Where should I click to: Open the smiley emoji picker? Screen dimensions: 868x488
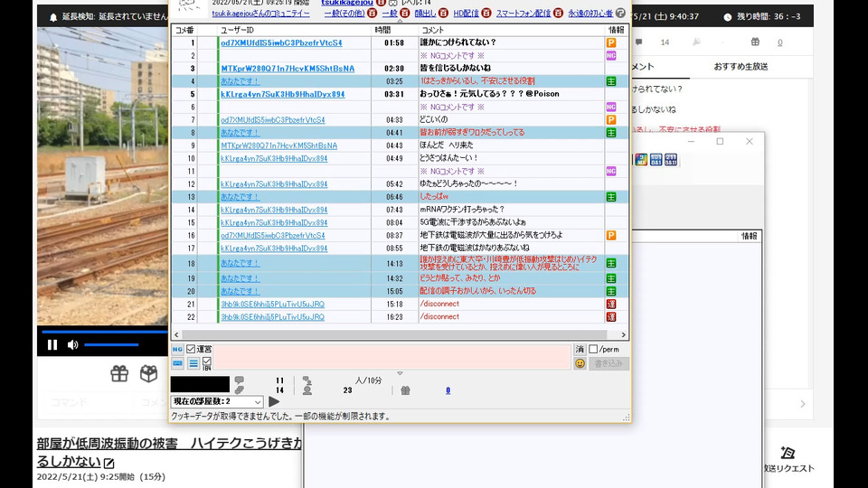coord(580,363)
